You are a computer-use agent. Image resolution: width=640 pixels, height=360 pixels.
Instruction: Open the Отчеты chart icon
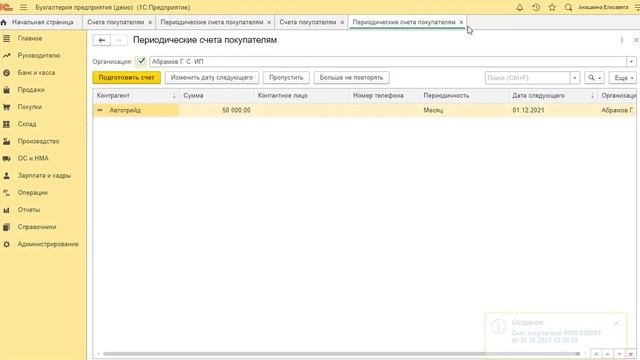[x=6, y=210]
